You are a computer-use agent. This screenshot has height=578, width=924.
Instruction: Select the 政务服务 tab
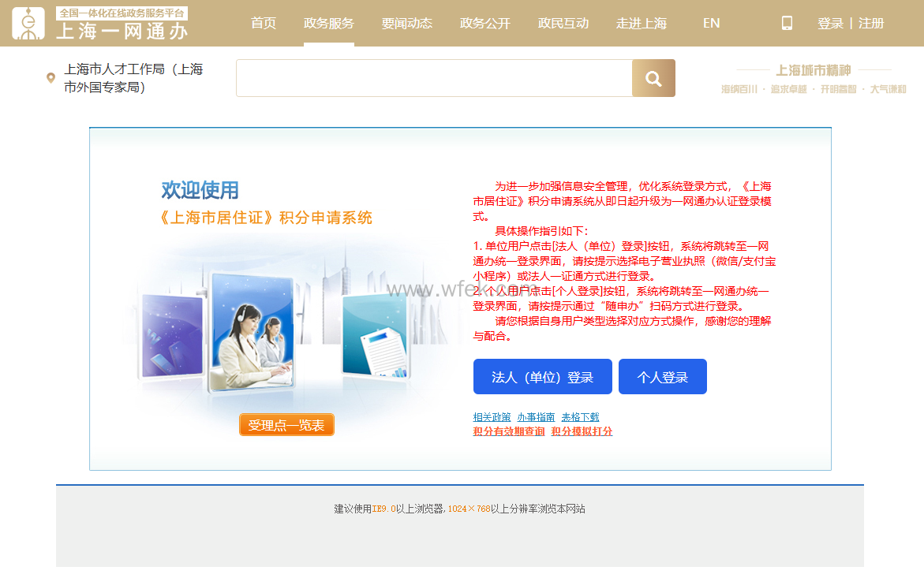pos(329,23)
